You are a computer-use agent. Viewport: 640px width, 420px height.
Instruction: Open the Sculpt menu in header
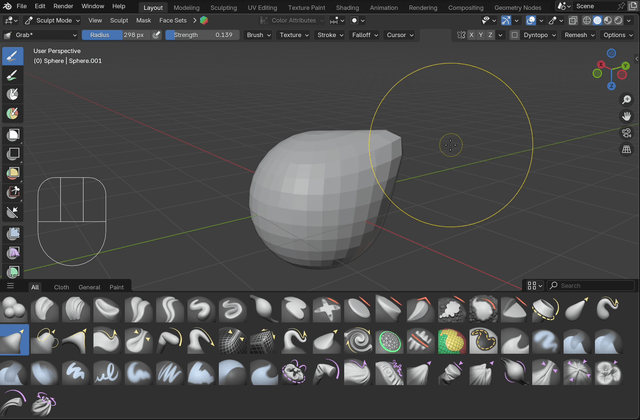(x=119, y=20)
